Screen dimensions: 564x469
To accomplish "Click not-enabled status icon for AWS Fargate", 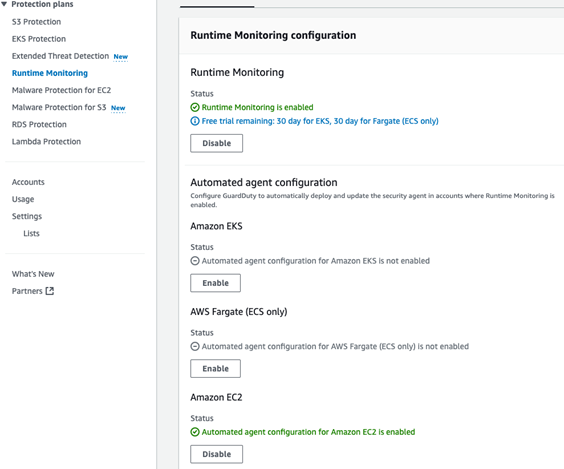I will 195,346.
